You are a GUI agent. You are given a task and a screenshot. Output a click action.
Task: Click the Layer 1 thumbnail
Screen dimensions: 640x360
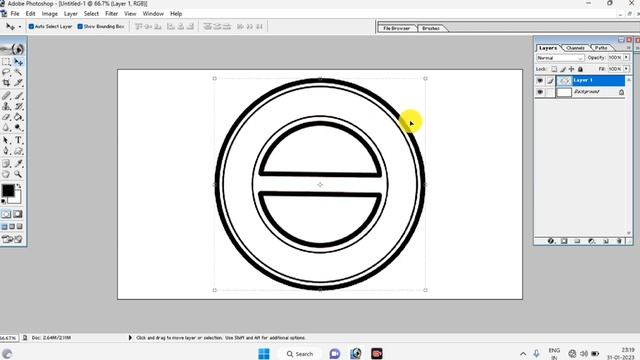(x=564, y=81)
